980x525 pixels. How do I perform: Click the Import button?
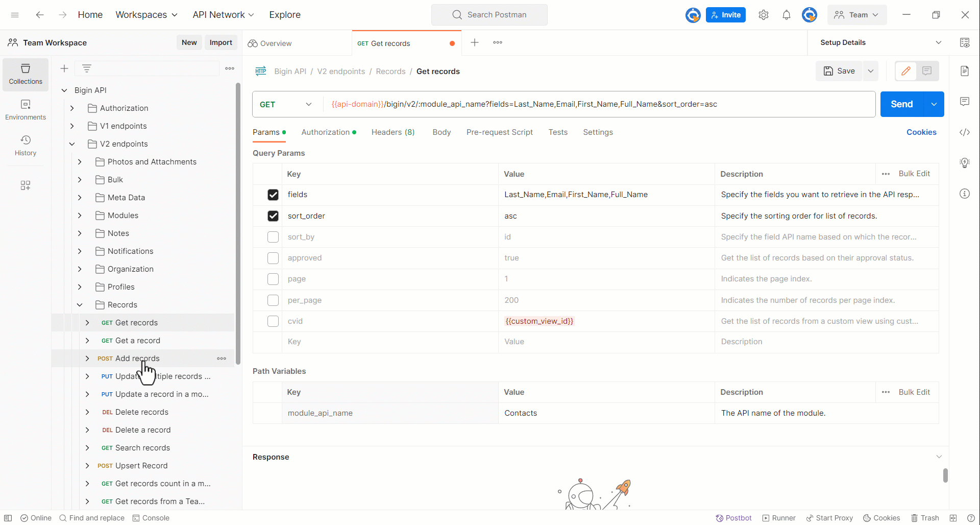coord(220,42)
